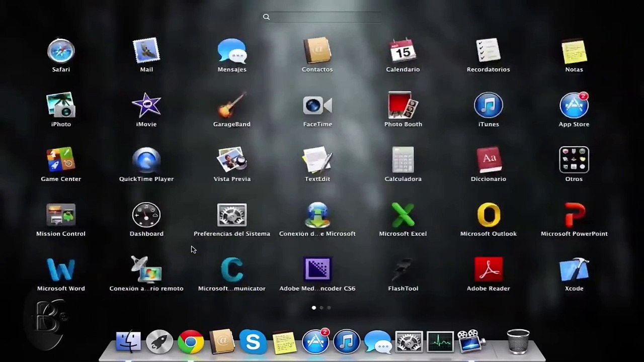Open Activity Monitor in the Dock
Viewport: 644px width, 362px height.
(x=440, y=342)
